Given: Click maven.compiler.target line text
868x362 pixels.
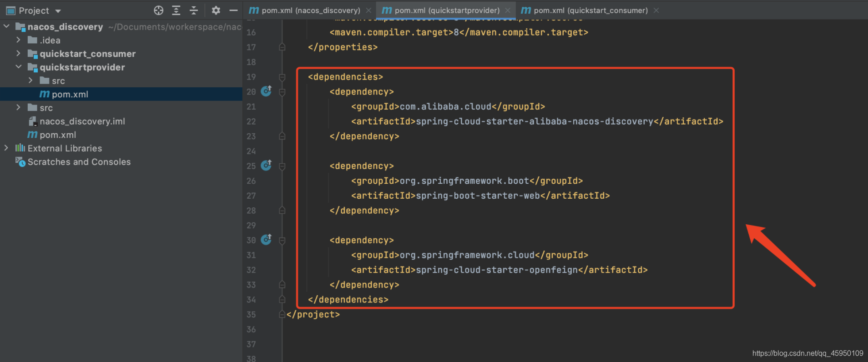Looking at the screenshot, I should click(x=459, y=32).
